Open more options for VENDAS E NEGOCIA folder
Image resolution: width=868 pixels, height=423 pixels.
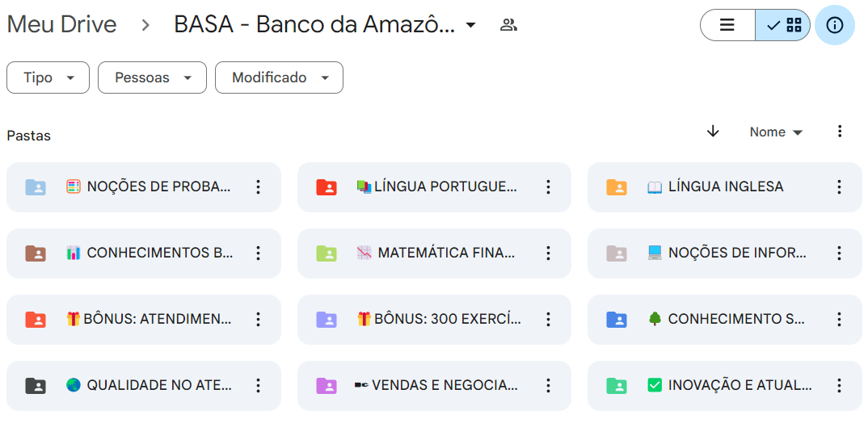(548, 386)
